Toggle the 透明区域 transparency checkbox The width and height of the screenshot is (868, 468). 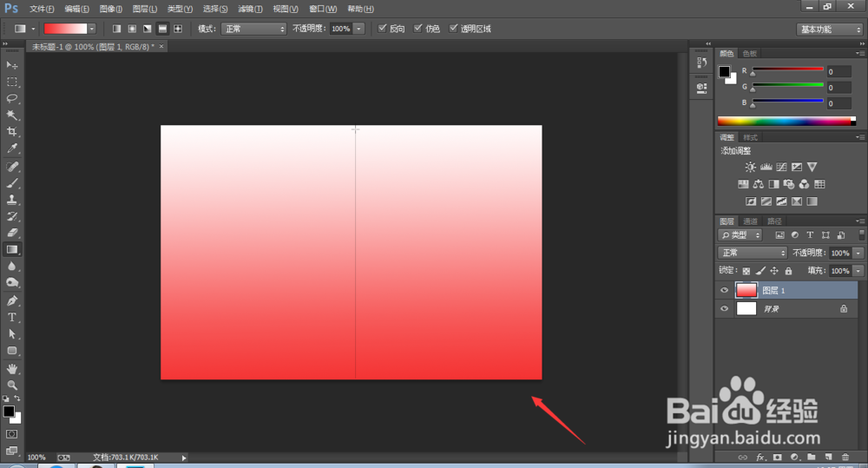453,29
